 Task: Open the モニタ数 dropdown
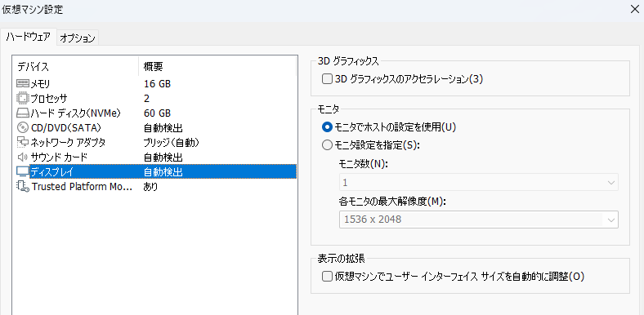click(478, 183)
